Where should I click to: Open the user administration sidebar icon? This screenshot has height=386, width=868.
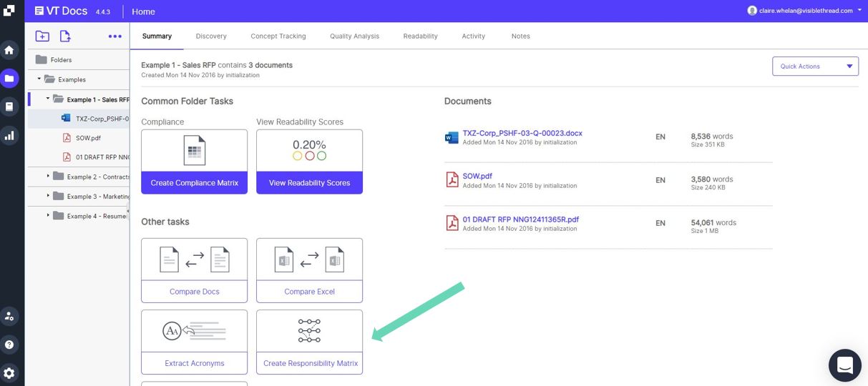[9, 315]
